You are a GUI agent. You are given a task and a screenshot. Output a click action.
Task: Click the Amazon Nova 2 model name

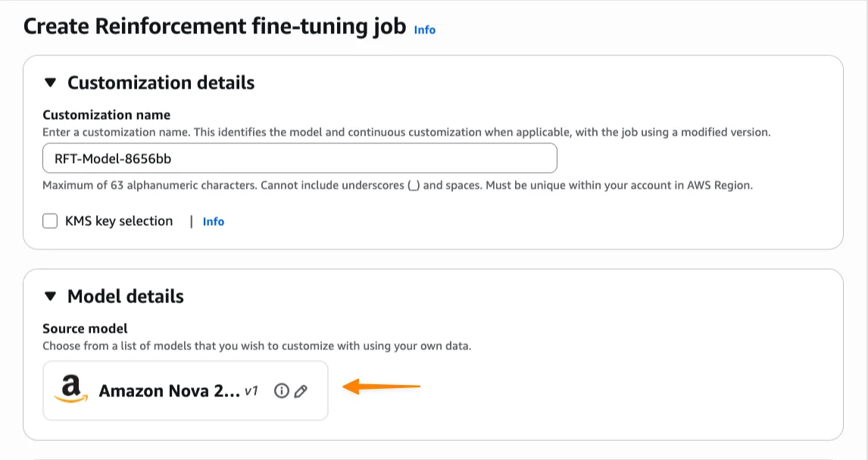click(x=169, y=392)
